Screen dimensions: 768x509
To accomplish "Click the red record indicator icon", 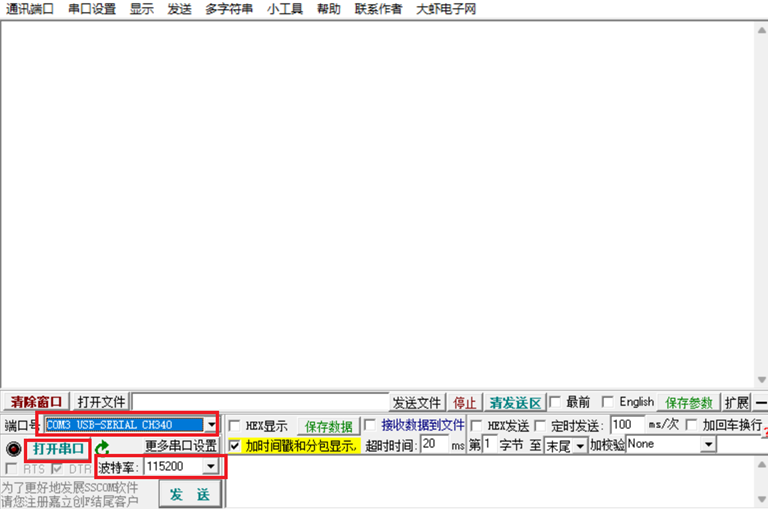I will (14, 449).
